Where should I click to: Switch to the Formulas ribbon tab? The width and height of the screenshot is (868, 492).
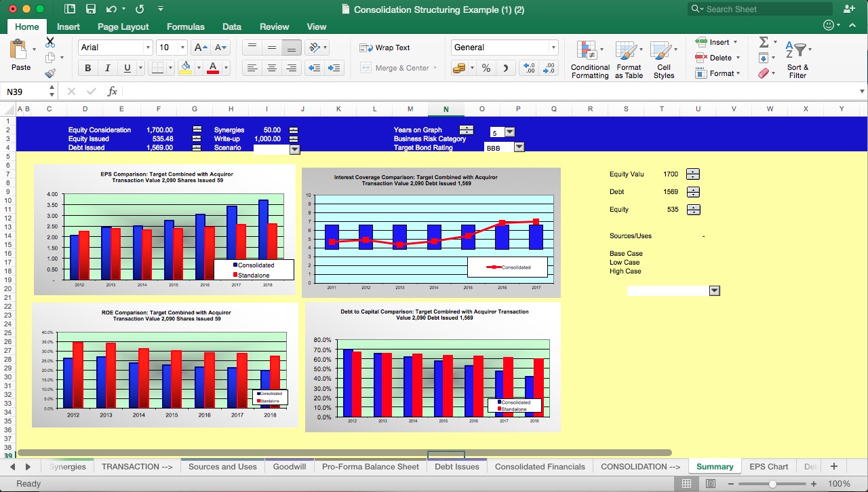pyautogui.click(x=185, y=26)
